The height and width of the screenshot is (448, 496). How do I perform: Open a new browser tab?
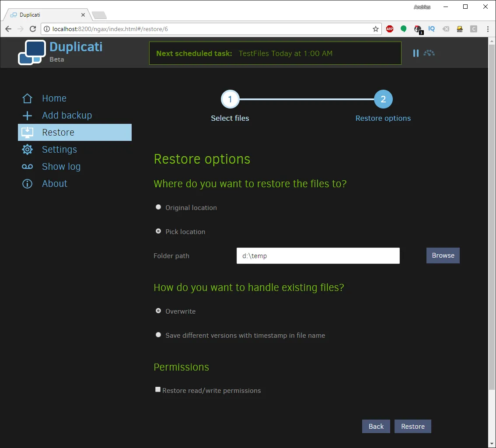click(99, 15)
